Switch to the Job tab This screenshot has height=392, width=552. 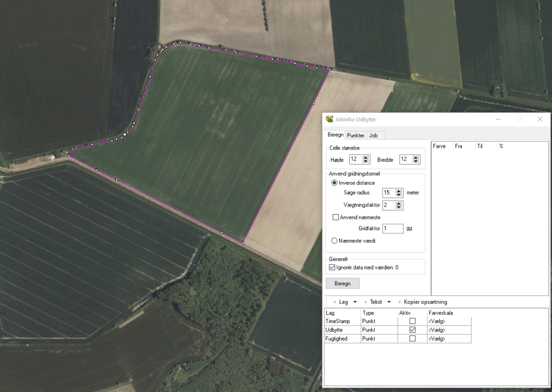click(x=373, y=135)
